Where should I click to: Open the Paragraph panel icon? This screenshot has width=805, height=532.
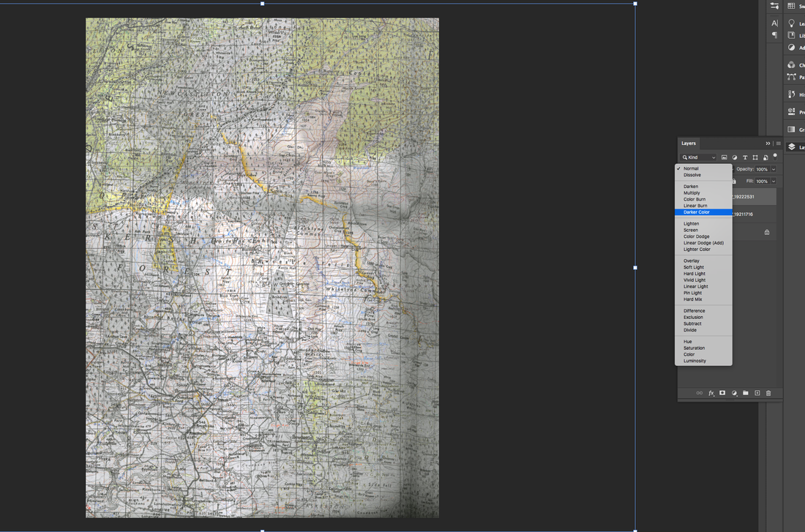775,35
